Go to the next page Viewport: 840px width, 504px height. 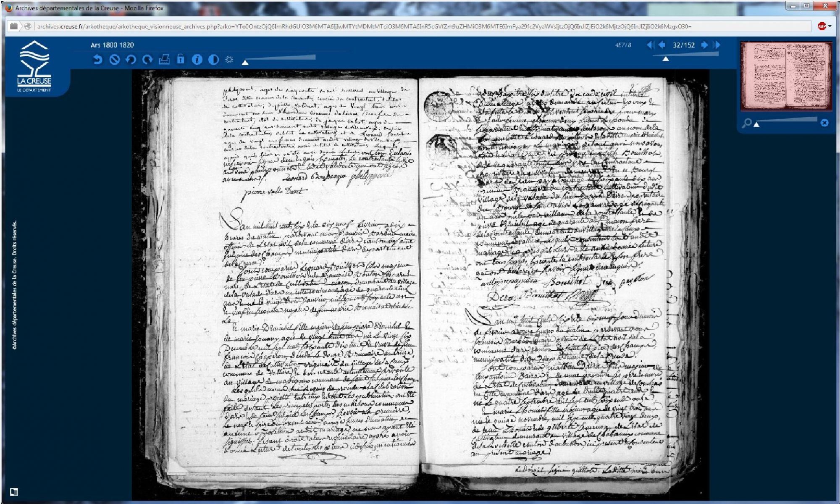pyautogui.click(x=704, y=45)
